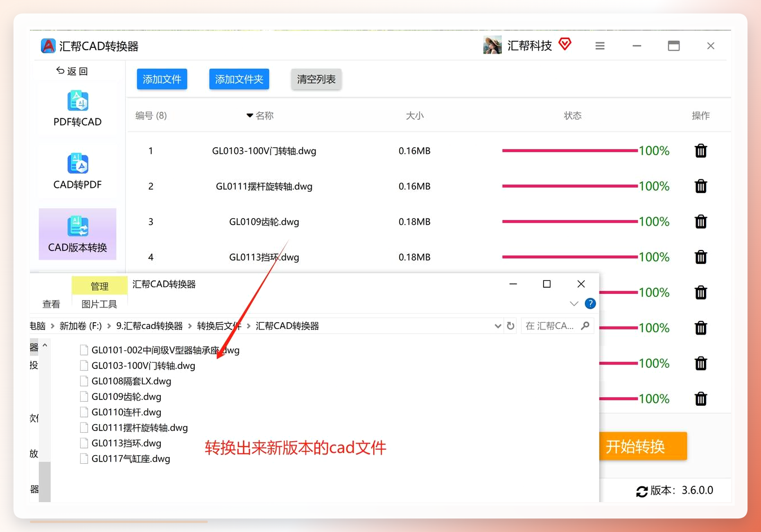Delete GL0103-100V门转轴.dwg with its trash icon
The height and width of the screenshot is (532, 761).
(701, 151)
